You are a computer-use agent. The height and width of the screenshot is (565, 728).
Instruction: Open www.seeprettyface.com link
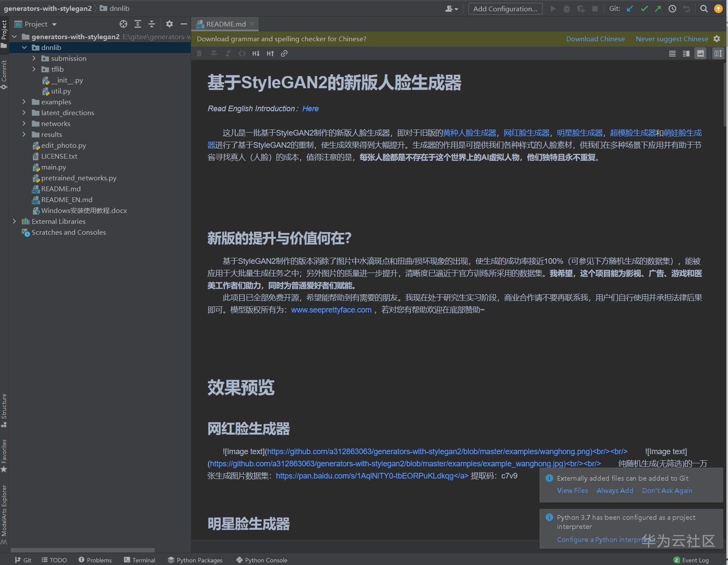pos(331,309)
